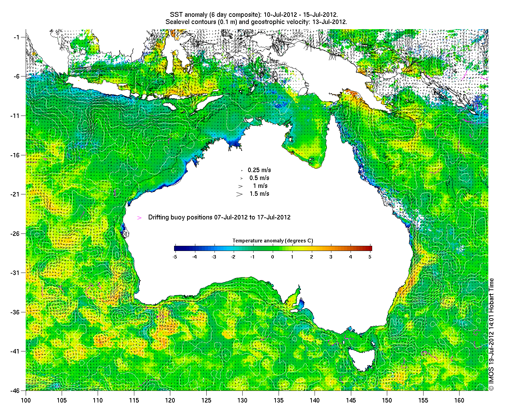Click longitude label 100
514x420 pixels.
26,400
